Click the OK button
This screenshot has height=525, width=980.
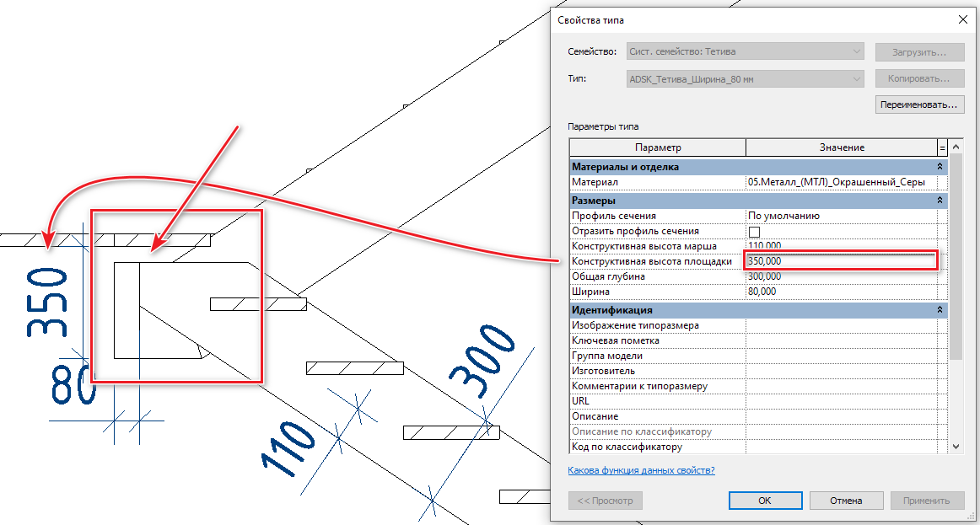(765, 501)
